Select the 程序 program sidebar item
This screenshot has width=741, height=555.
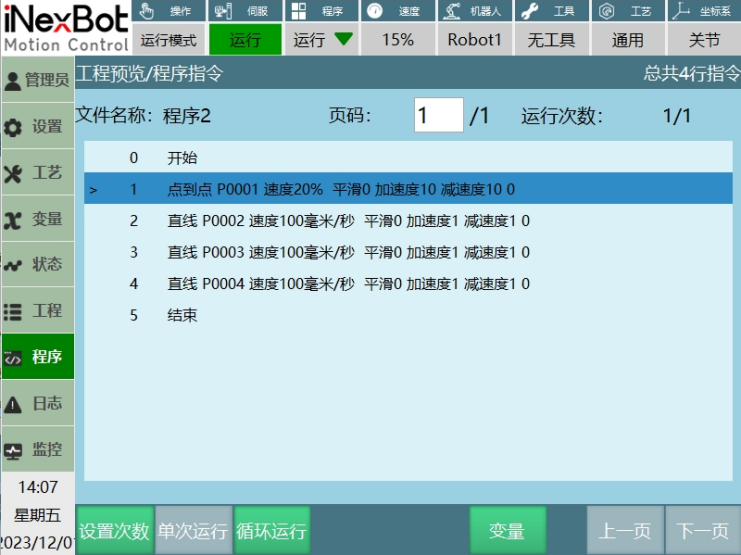coord(36,357)
